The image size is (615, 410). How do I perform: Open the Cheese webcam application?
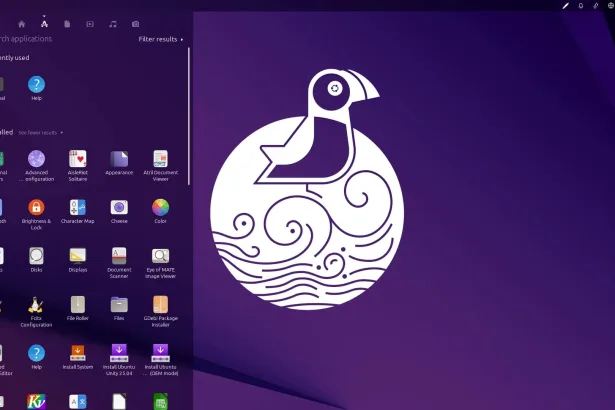coord(119,208)
